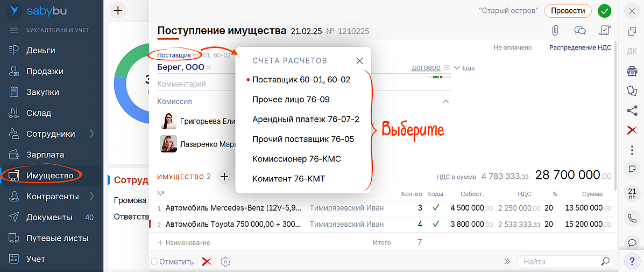Viewport: 644px width, 272px height.
Task: Expand the Контрагенты sidebar submenu arrow
Action: tap(91, 196)
